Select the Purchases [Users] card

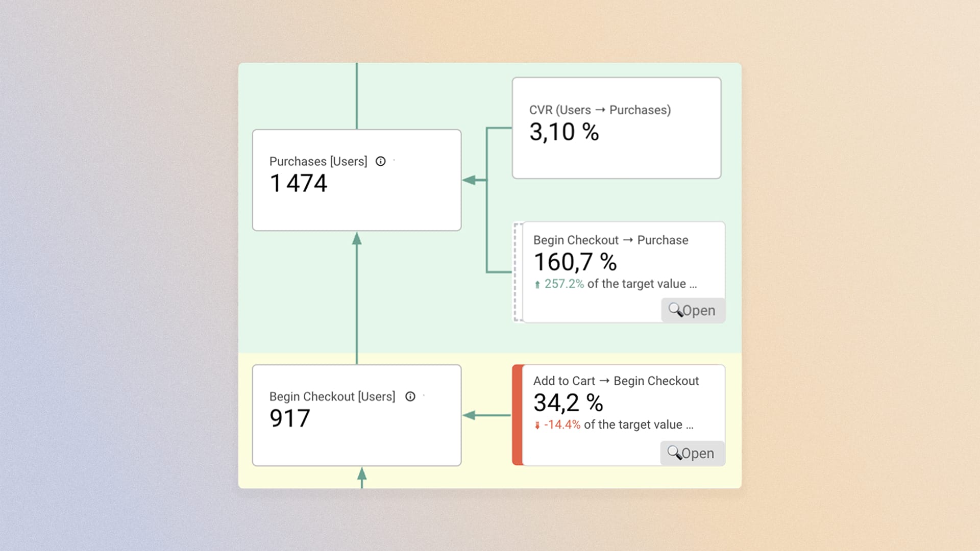357,180
